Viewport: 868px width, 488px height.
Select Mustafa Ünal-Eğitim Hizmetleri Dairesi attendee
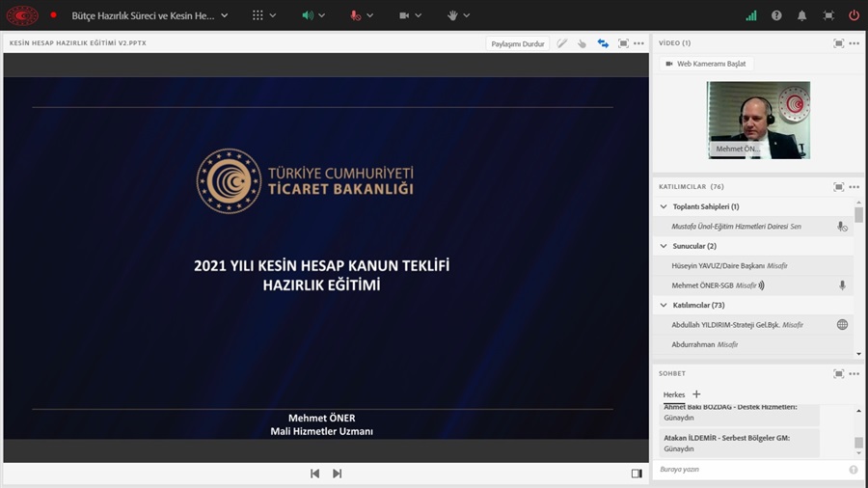pos(753,227)
